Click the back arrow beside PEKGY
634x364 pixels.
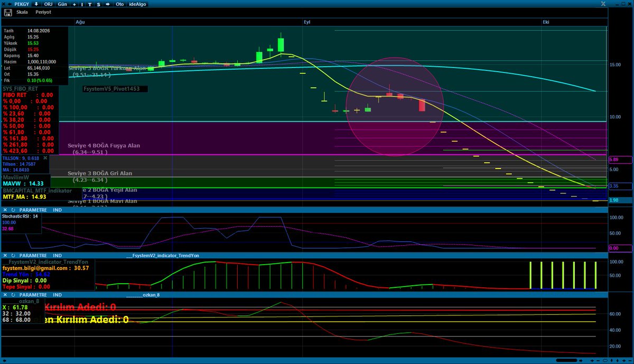pyautogui.click(x=11, y=4)
